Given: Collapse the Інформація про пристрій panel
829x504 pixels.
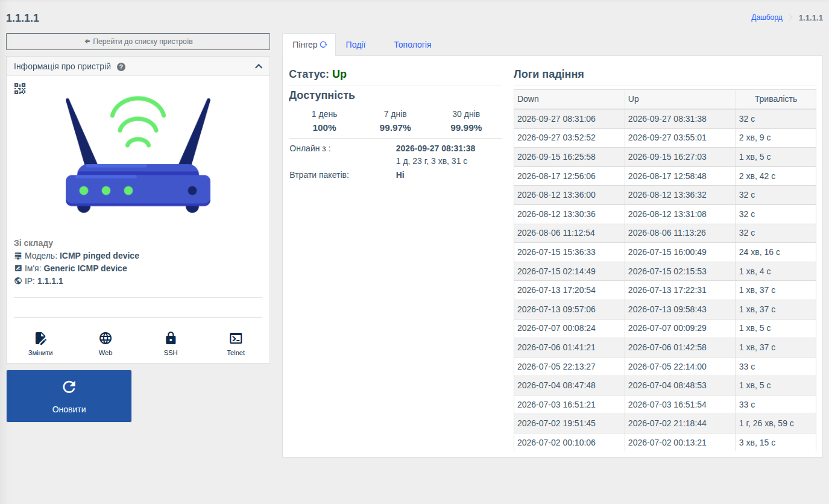Looking at the screenshot, I should (259, 66).
